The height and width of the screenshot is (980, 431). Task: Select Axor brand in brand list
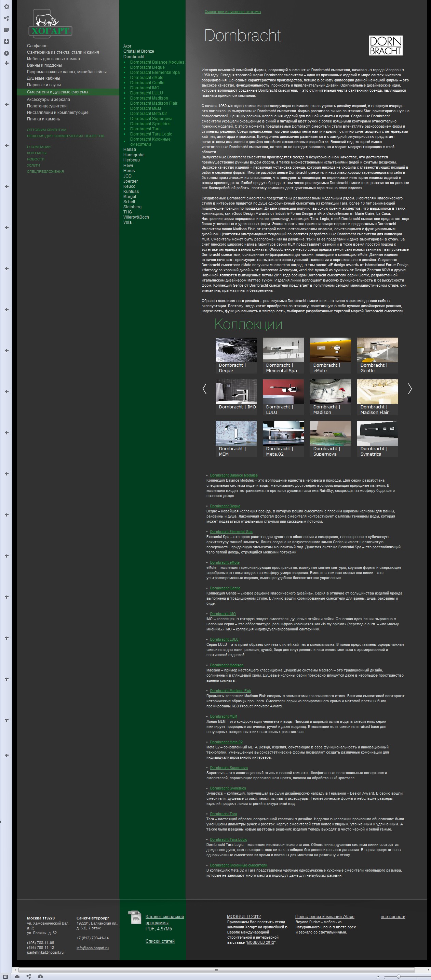127,46
